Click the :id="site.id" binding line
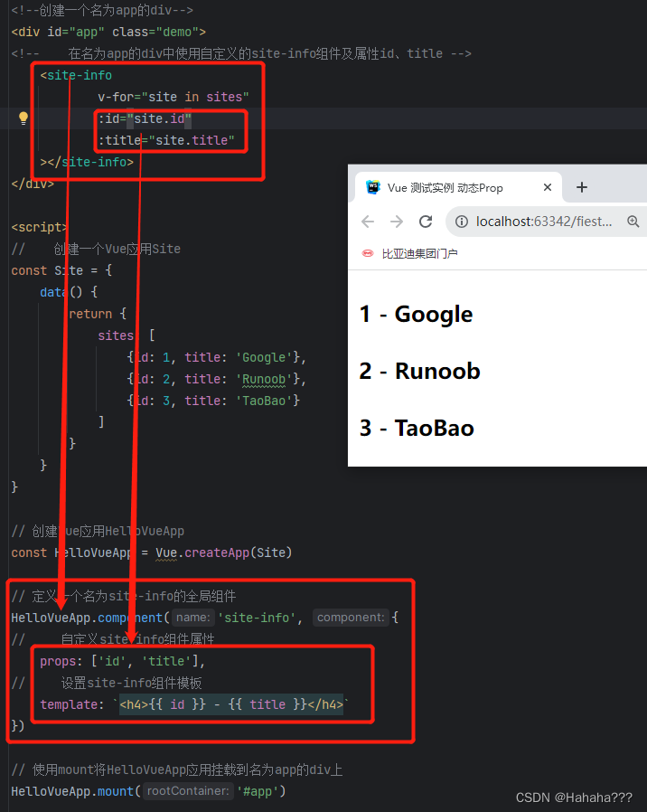 click(x=145, y=118)
